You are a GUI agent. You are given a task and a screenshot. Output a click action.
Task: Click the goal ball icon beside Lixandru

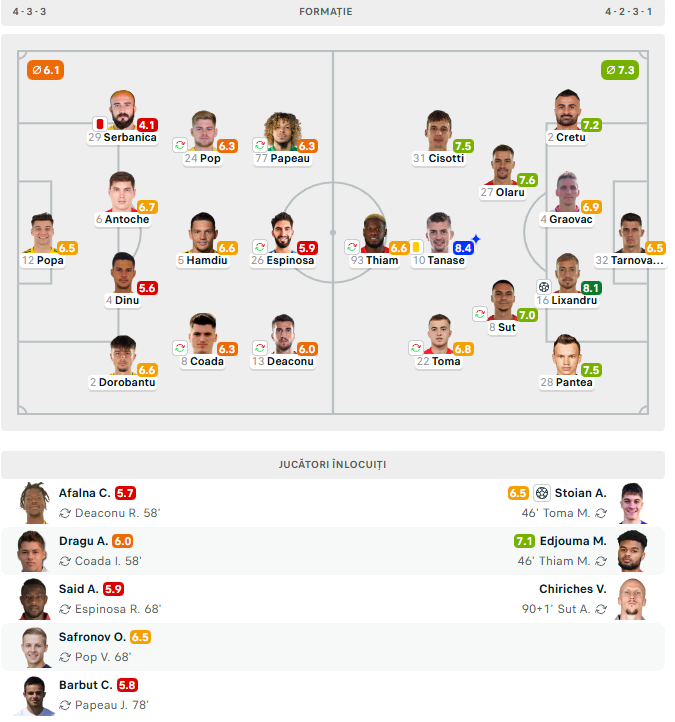[x=543, y=286]
